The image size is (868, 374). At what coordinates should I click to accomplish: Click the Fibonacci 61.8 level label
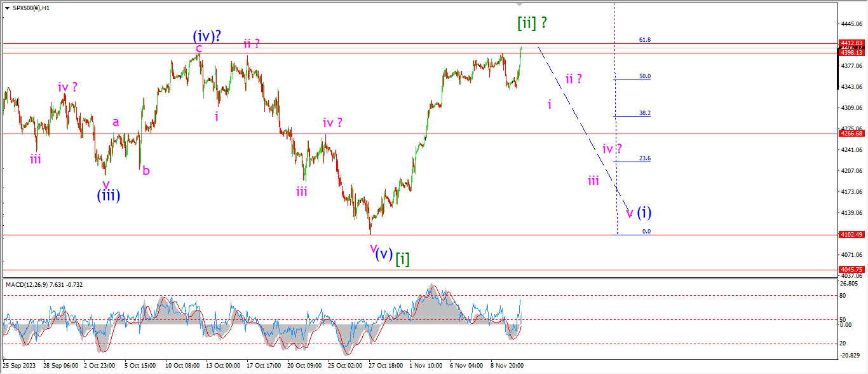click(x=644, y=40)
